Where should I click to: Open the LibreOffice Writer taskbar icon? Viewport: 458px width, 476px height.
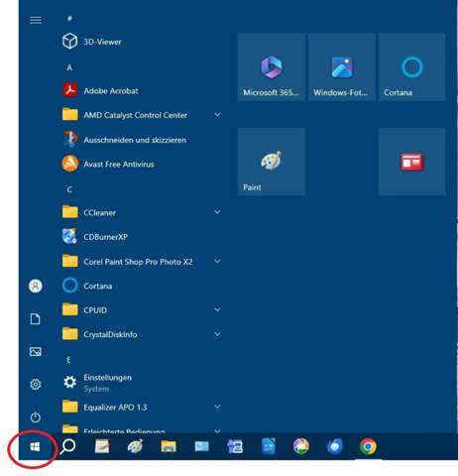click(x=269, y=446)
